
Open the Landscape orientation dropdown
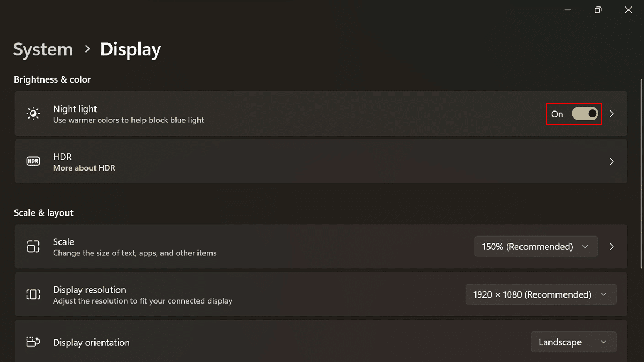[x=573, y=342]
